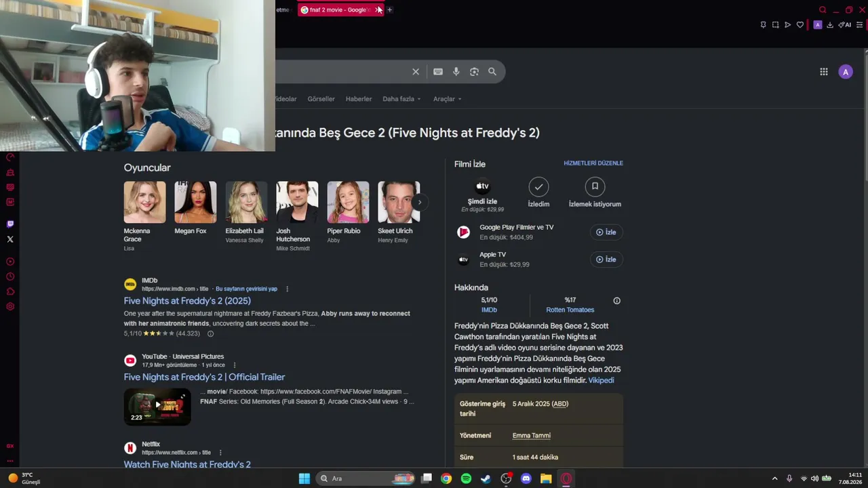This screenshot has width=868, height=488.
Task: Open the Google apps grid
Action: 824,72
